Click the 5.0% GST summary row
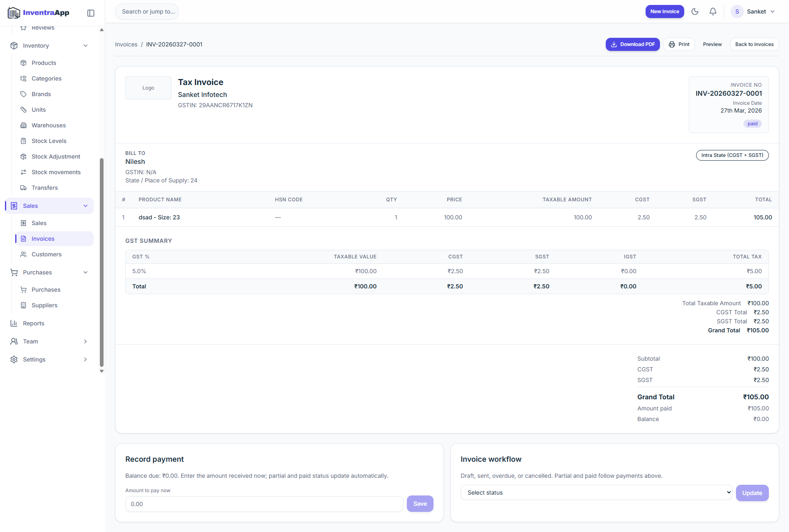This screenshot has height=532, width=789. coord(447,271)
